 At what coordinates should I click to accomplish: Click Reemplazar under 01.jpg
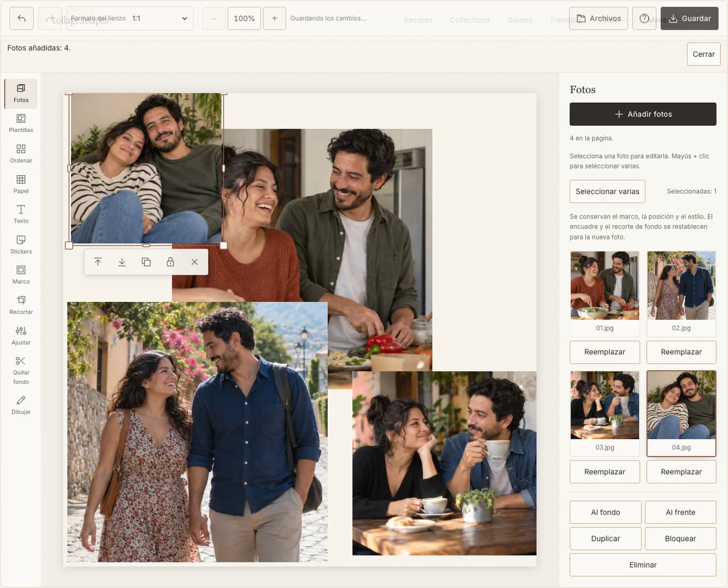coord(605,352)
